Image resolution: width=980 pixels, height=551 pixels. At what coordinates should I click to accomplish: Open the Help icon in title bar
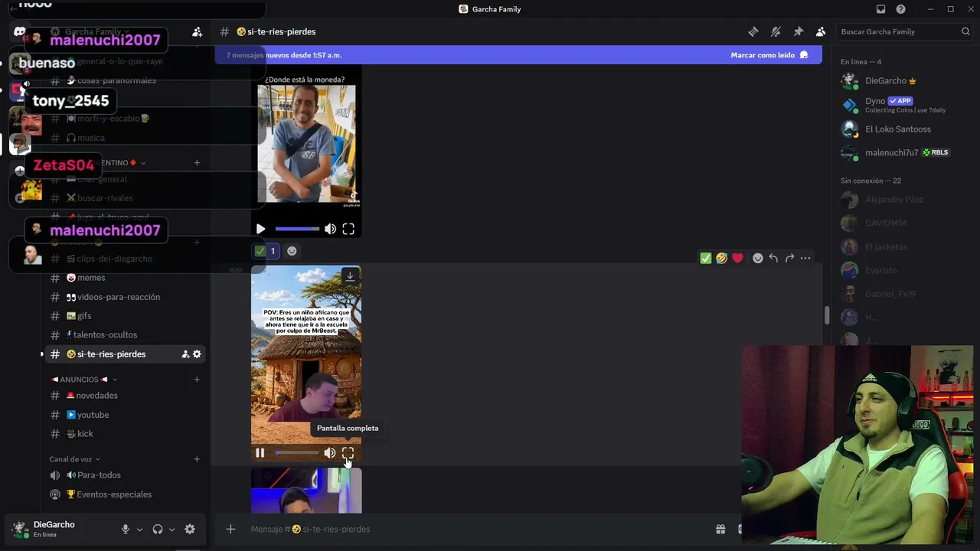point(900,9)
